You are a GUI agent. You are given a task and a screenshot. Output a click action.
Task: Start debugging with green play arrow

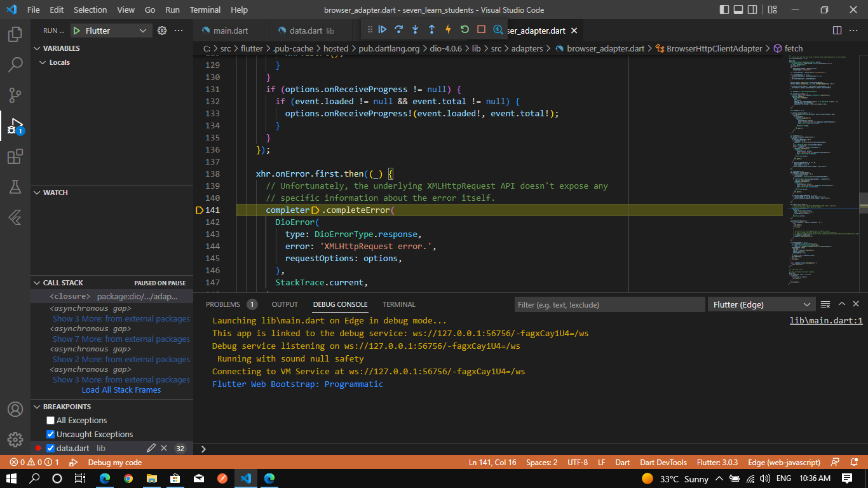coord(77,30)
